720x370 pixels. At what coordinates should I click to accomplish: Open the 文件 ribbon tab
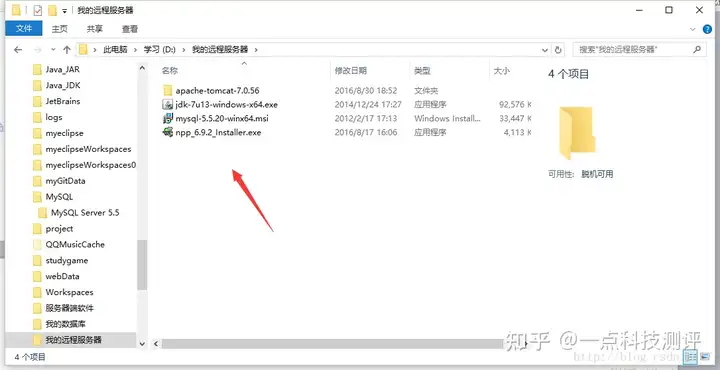[x=24, y=28]
